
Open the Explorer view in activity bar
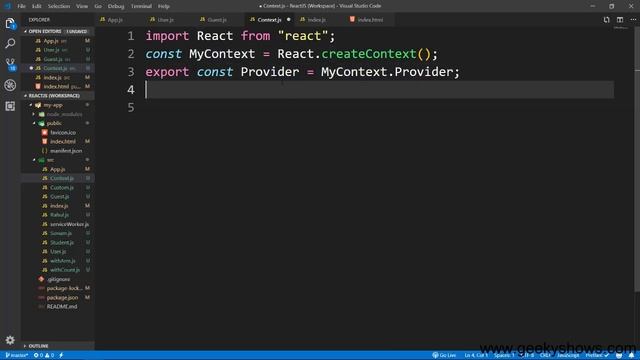10,24
